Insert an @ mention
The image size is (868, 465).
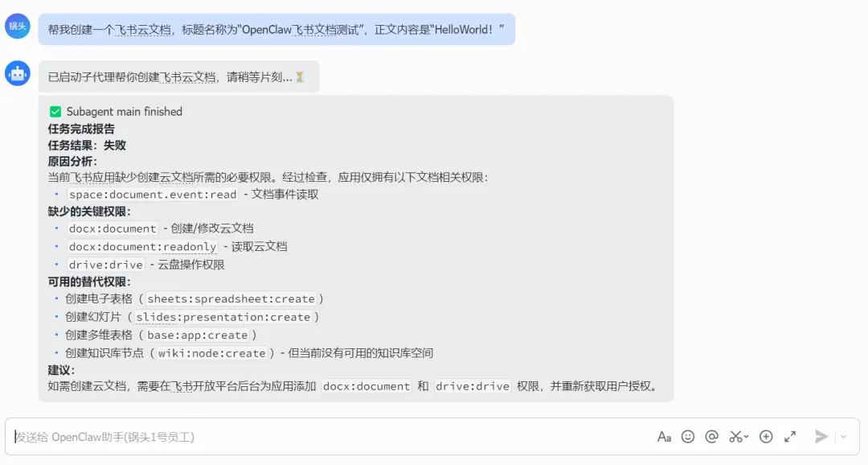click(711, 437)
